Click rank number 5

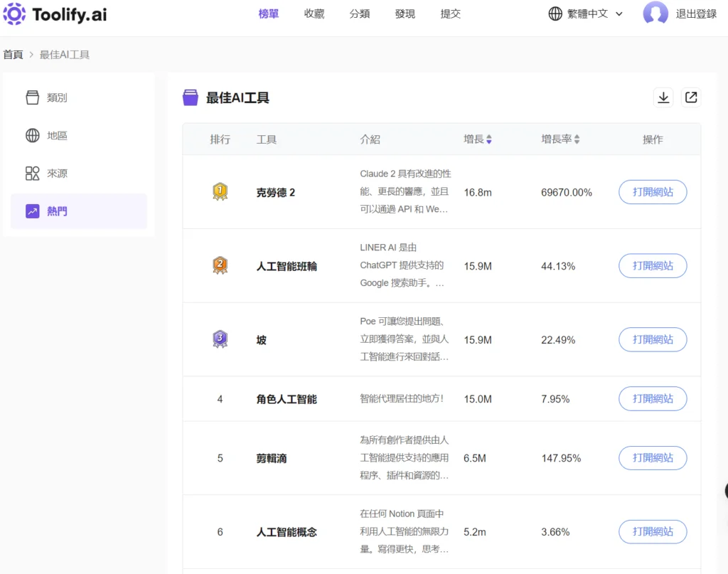(220, 458)
